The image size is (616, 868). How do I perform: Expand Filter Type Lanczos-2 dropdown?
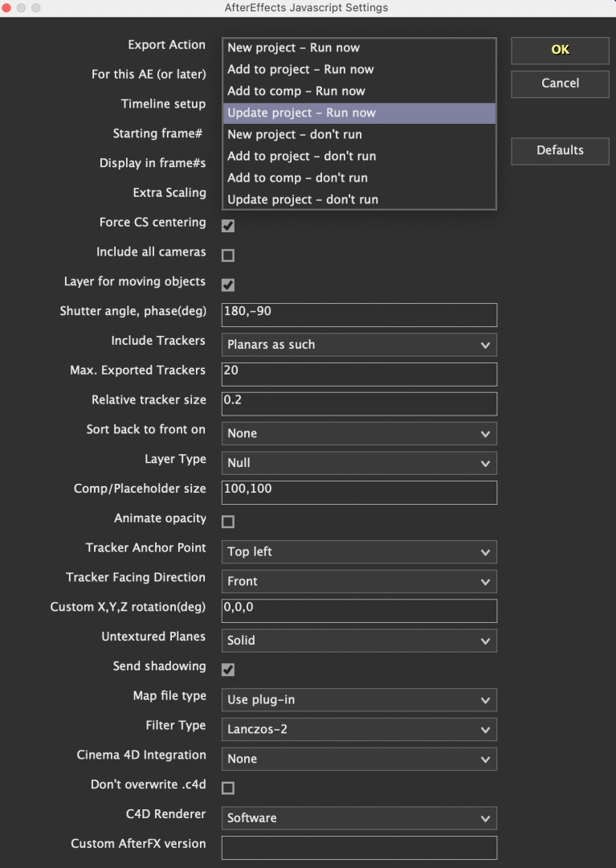click(359, 730)
